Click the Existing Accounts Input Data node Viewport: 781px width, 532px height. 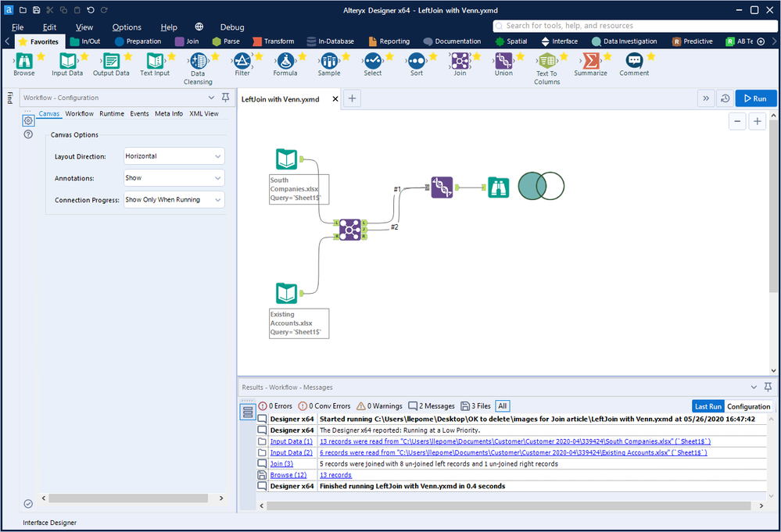tap(286, 294)
